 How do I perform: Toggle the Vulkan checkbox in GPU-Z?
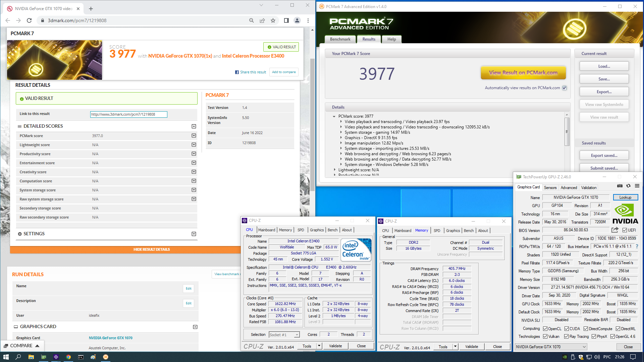[545, 337]
